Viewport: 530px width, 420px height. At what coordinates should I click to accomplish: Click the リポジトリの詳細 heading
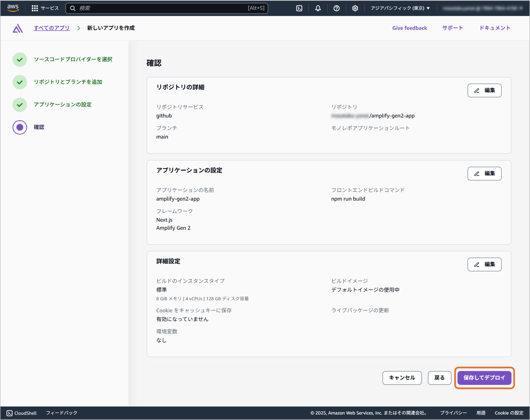[180, 87]
